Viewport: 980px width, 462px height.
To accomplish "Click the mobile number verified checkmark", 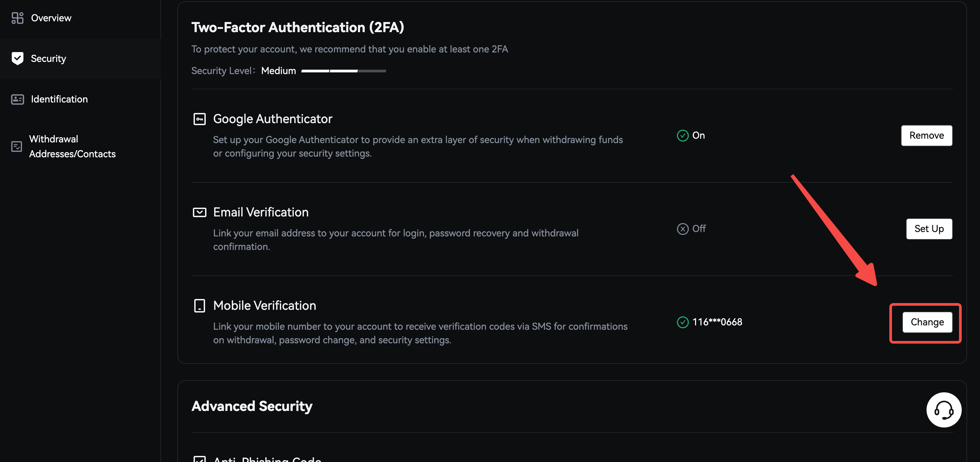I will 683,322.
